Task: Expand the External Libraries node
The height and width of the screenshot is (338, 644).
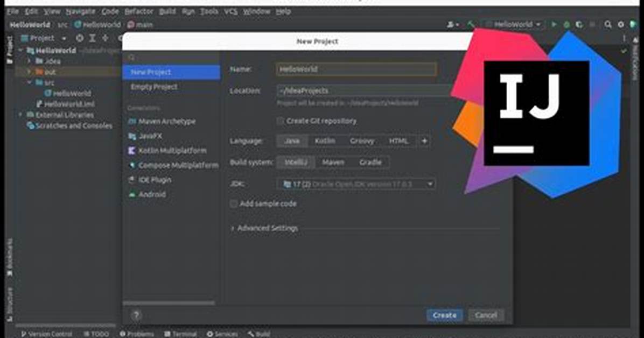Action: [x=20, y=115]
